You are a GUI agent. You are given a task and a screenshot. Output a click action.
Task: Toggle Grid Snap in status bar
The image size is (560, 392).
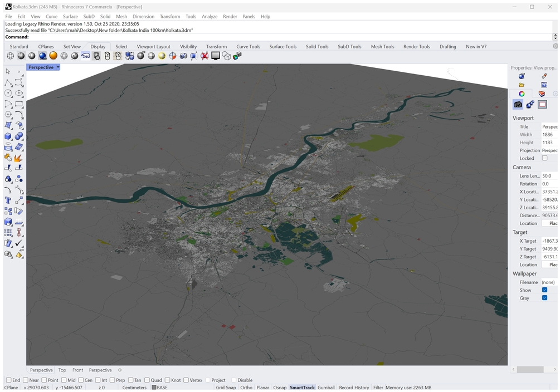(226, 388)
